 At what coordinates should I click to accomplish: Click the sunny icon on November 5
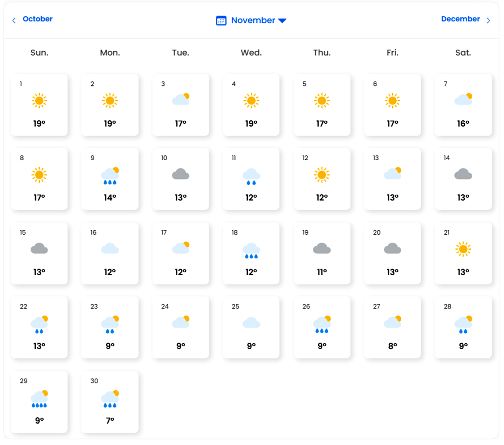(x=322, y=101)
